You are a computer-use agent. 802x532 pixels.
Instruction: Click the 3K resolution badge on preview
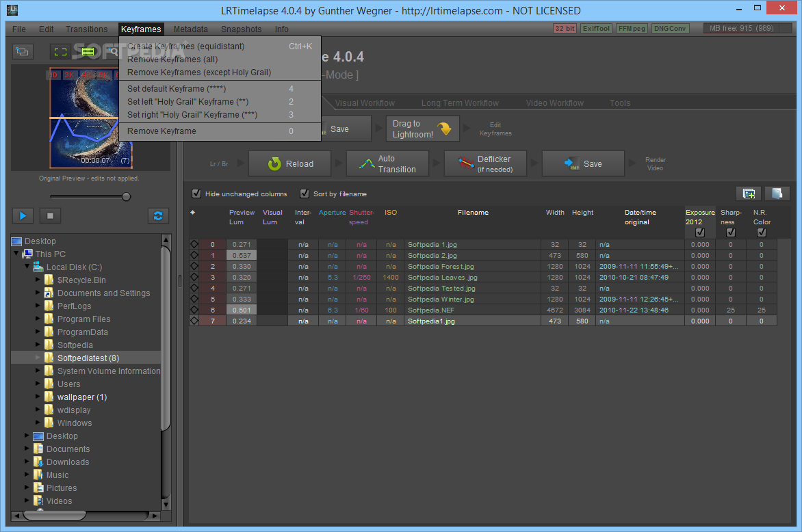point(69,75)
